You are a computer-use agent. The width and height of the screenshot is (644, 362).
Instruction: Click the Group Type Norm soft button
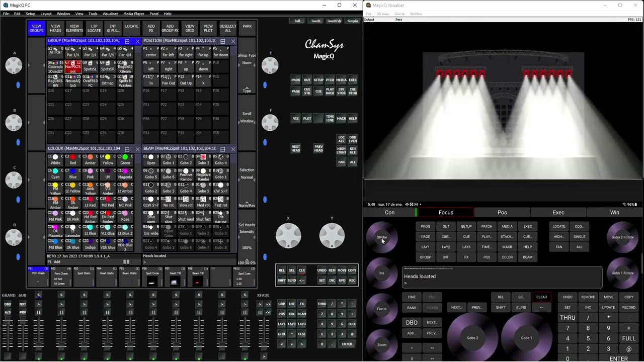coord(247,59)
